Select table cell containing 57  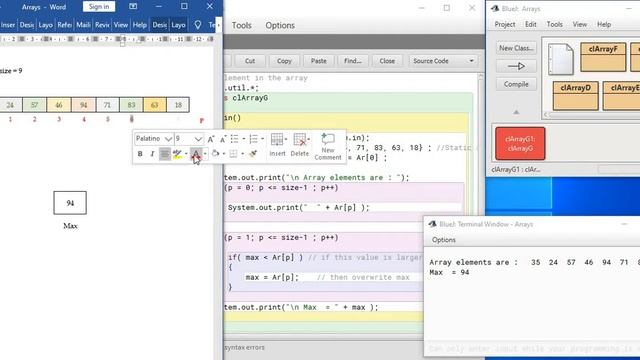(34, 105)
